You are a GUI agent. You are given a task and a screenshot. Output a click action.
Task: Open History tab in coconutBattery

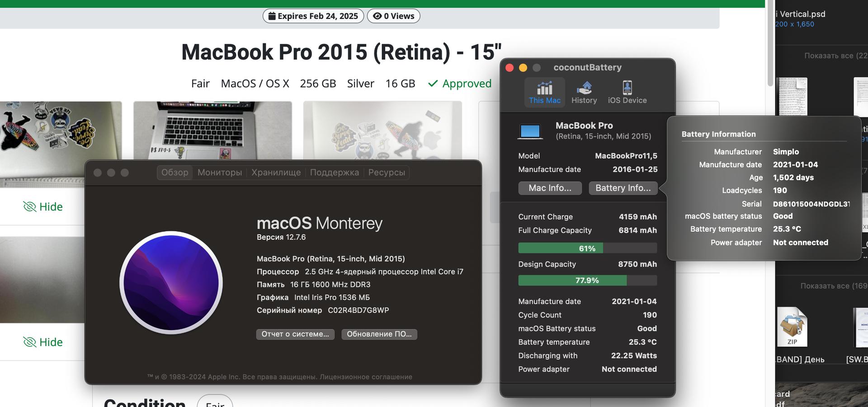click(x=584, y=93)
